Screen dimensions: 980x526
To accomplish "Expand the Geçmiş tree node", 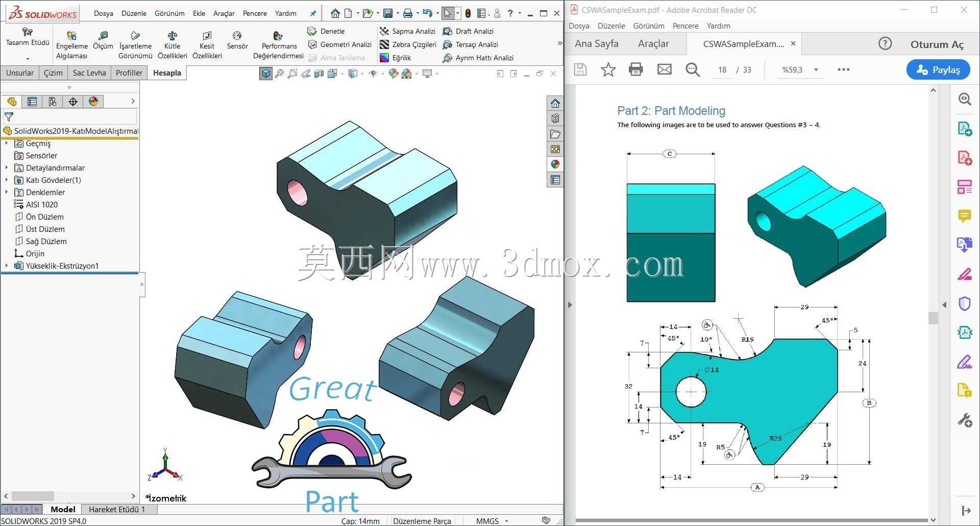I will [7, 143].
